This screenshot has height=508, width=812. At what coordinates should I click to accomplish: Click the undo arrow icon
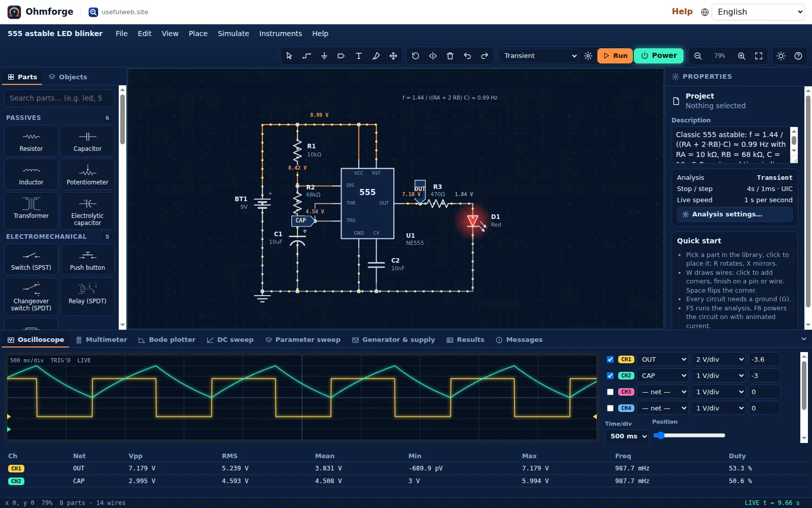point(467,56)
